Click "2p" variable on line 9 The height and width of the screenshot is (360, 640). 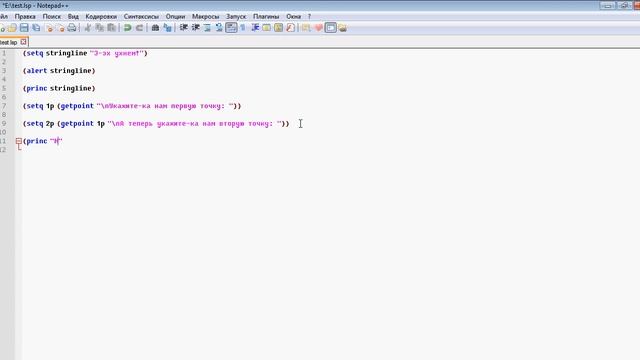coord(50,123)
